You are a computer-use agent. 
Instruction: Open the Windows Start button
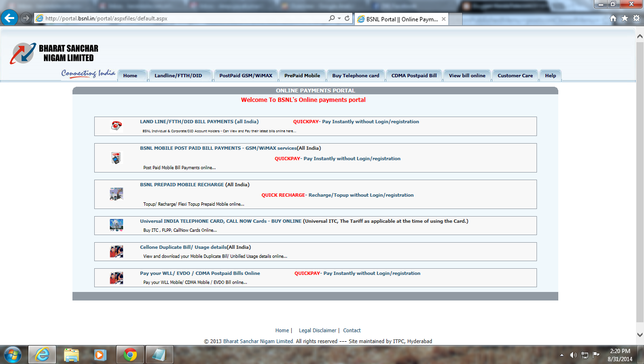pos(13,355)
